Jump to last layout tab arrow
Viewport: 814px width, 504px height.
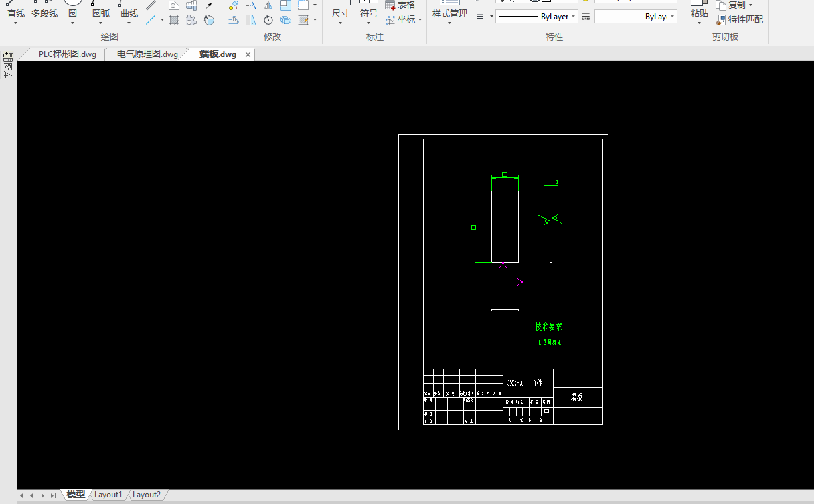tap(53, 495)
